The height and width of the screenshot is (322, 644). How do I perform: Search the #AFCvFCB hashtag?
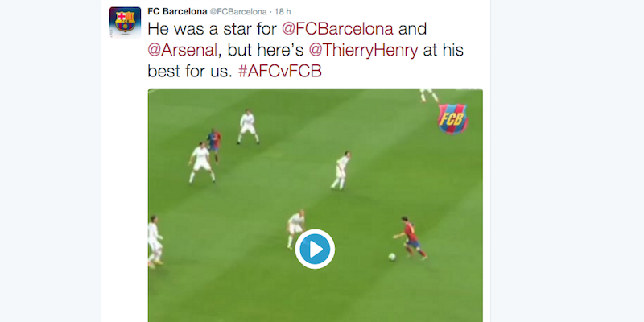279,72
